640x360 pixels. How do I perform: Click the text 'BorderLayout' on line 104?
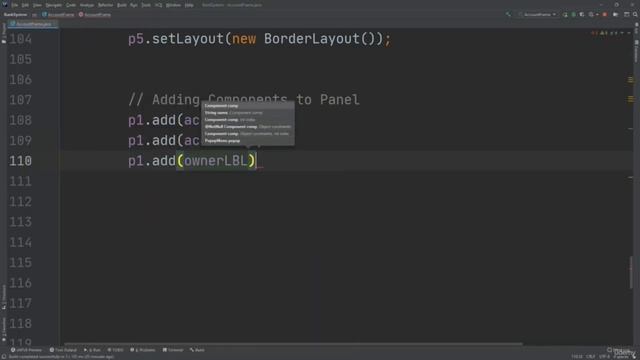click(x=311, y=39)
